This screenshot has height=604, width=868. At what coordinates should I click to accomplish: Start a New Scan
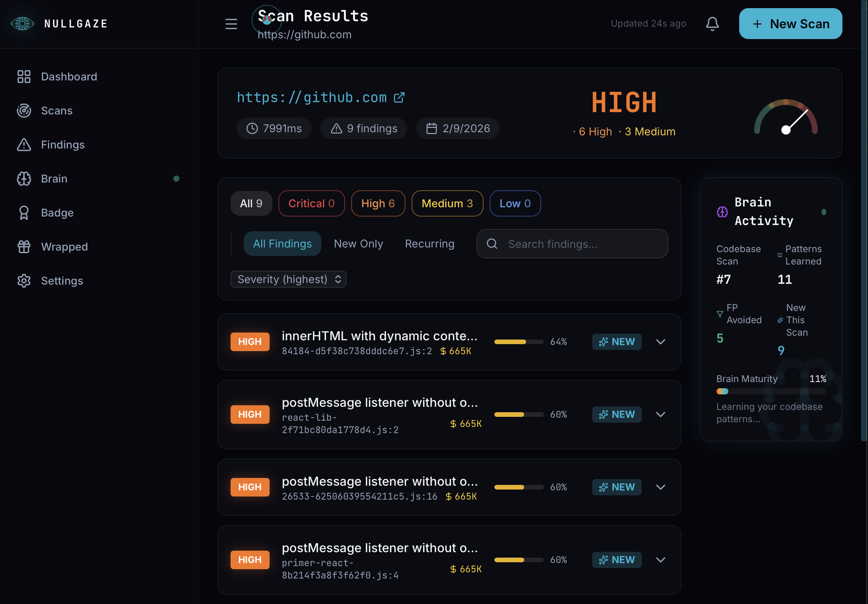(790, 24)
